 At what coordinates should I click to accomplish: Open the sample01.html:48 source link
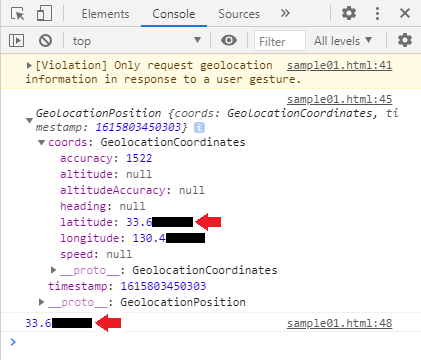pos(339,323)
